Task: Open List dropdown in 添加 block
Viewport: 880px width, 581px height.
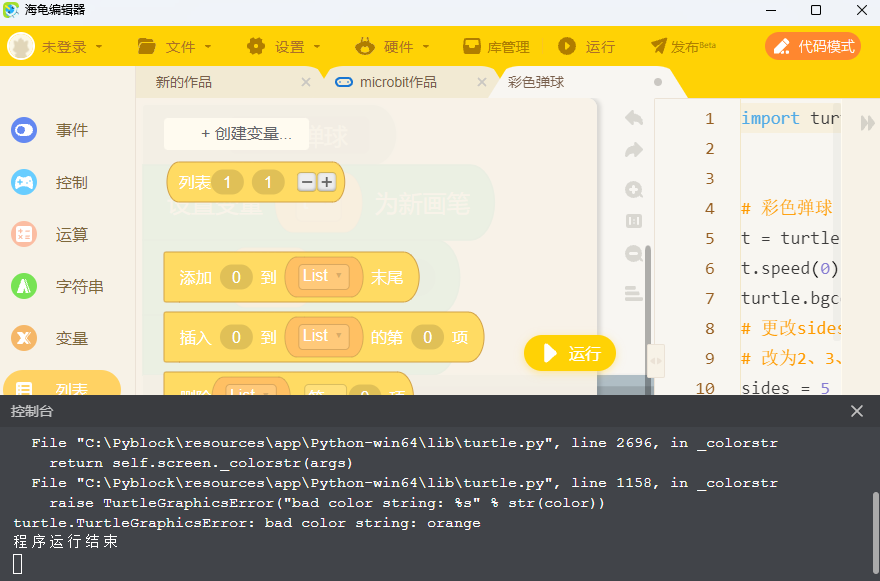Action: point(323,277)
